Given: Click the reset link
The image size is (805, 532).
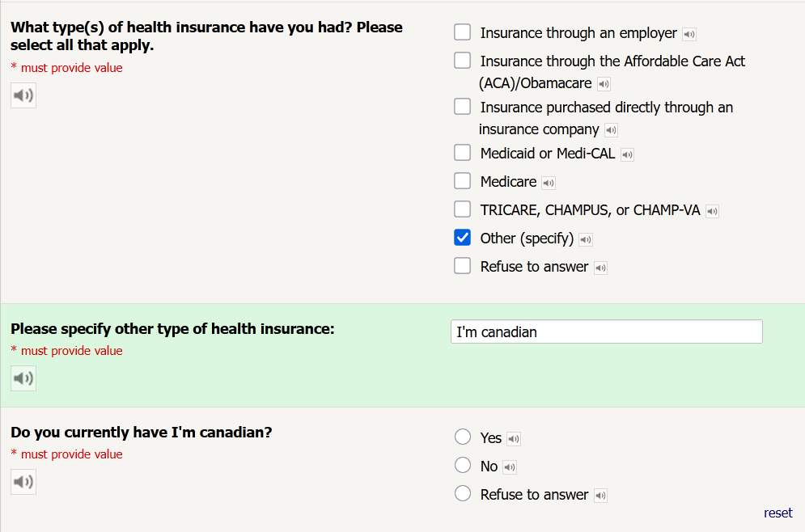Looking at the screenshot, I should point(777,513).
